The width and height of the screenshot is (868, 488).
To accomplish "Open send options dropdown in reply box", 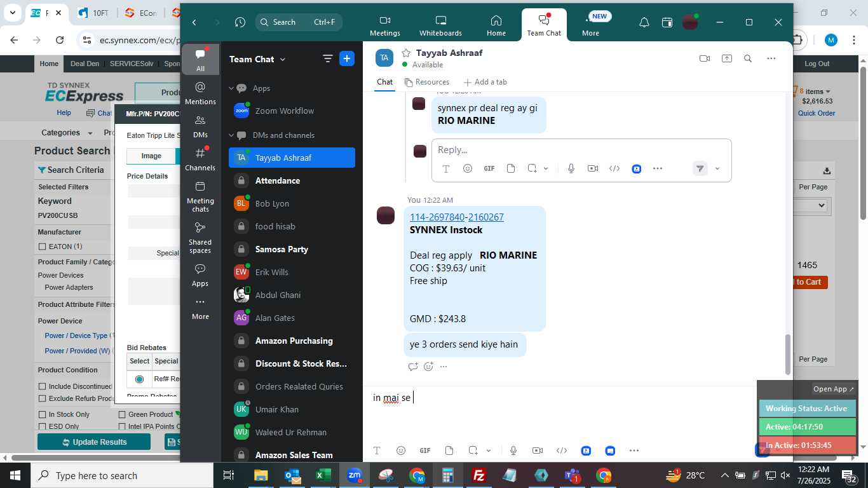I will click(x=717, y=168).
